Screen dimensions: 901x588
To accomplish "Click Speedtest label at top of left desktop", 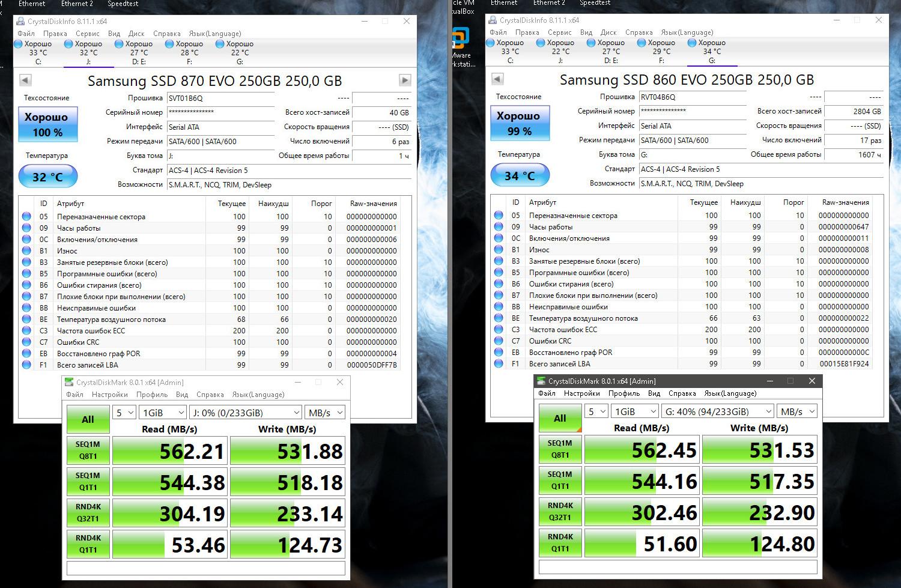I will point(123,4).
